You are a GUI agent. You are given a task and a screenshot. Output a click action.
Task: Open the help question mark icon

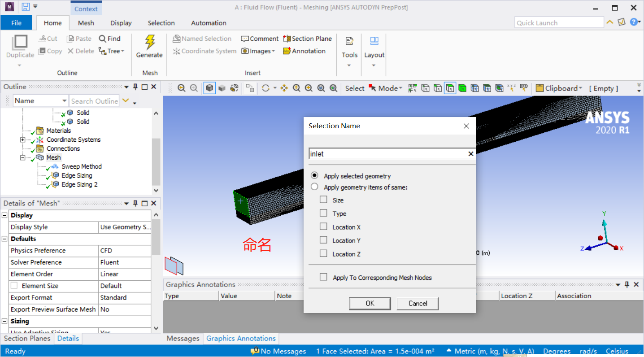633,22
